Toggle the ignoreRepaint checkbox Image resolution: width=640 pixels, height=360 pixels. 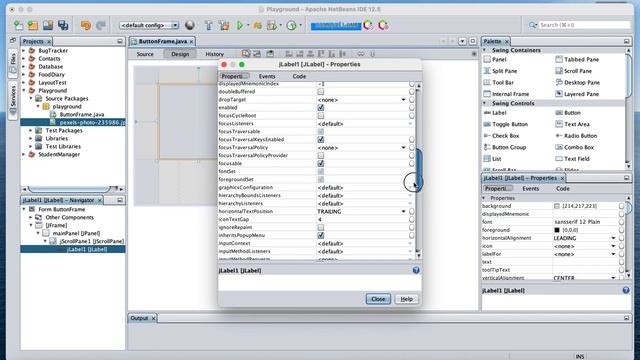tap(321, 227)
